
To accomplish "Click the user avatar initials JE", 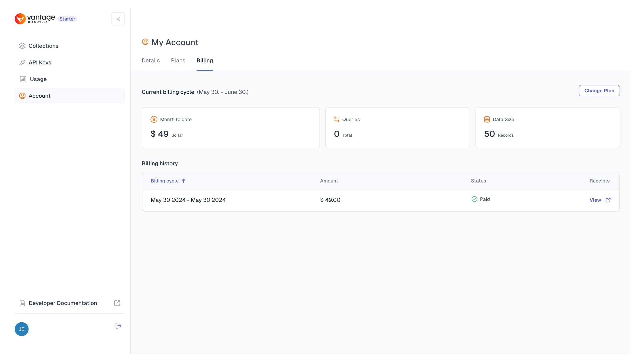I will pos(21,329).
